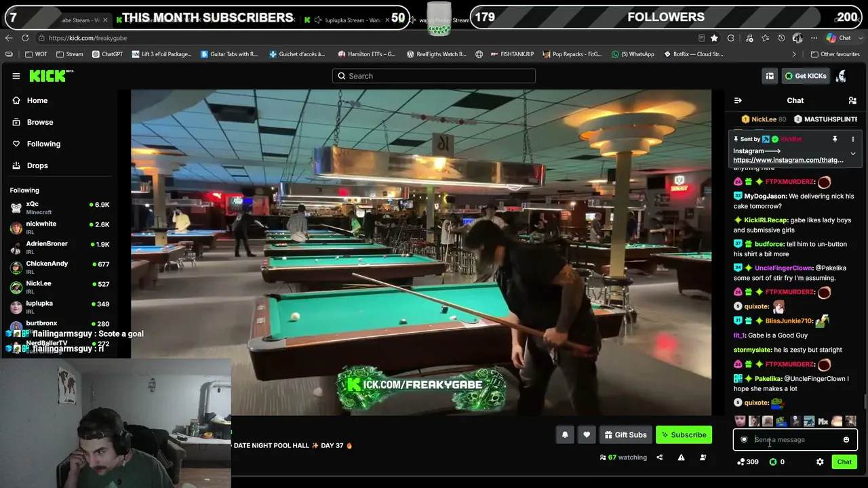Open chat settings gear
The width and height of the screenshot is (868, 488).
click(820, 462)
